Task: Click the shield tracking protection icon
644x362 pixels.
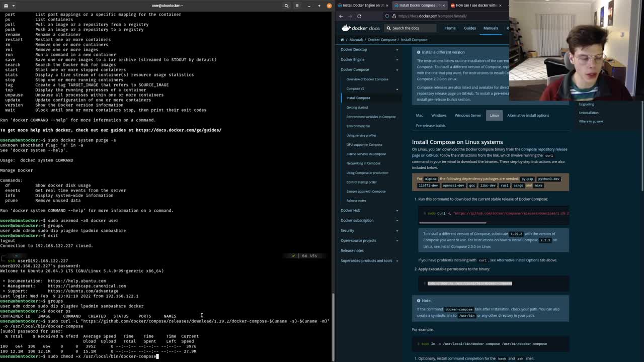Action: pyautogui.click(x=387, y=16)
